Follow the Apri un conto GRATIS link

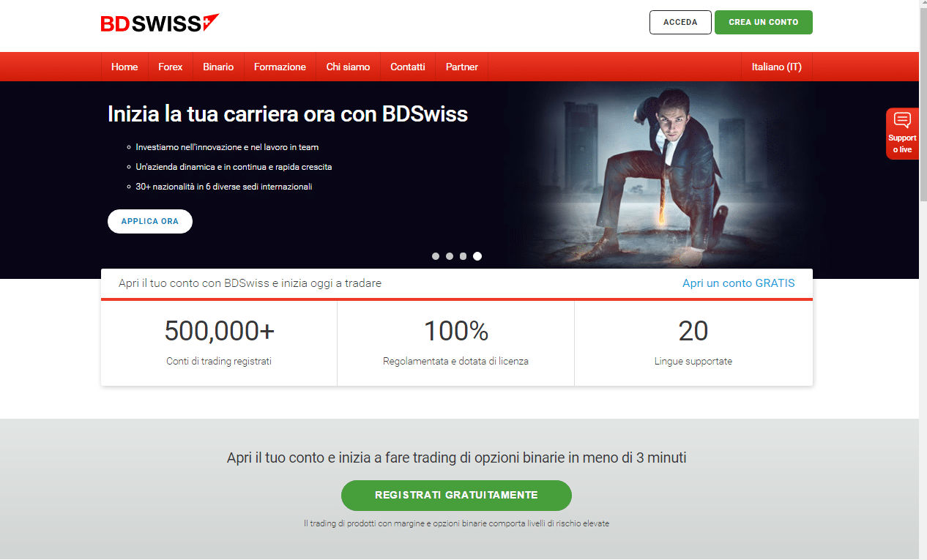pos(738,283)
